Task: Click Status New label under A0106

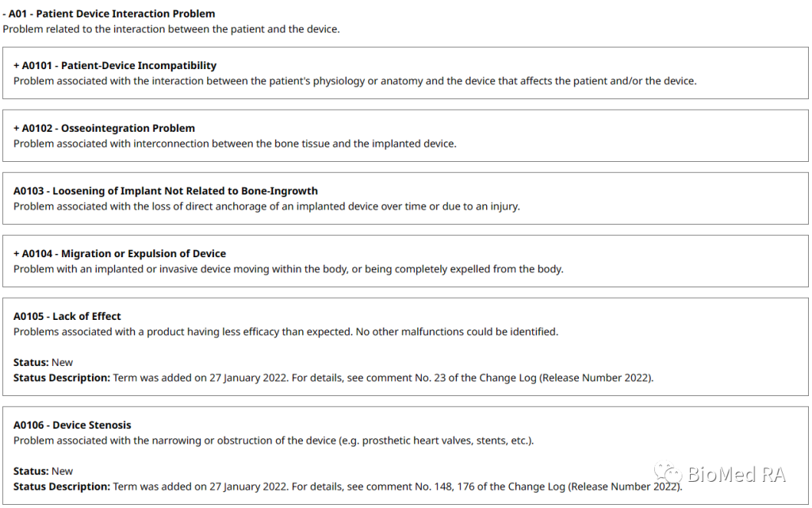Action: pos(43,471)
